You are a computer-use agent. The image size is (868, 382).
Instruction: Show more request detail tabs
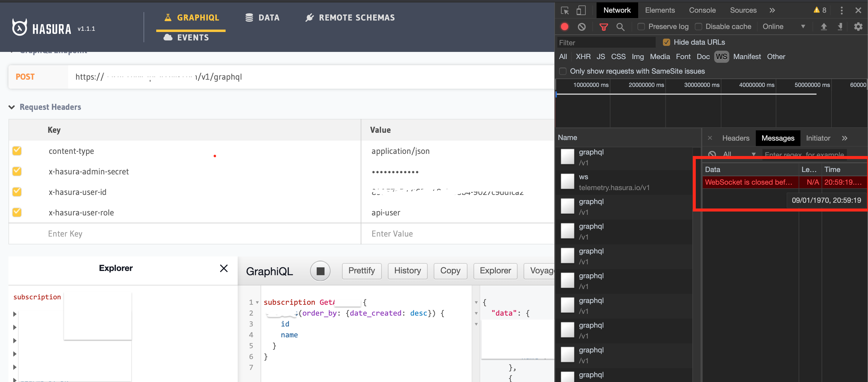(844, 138)
